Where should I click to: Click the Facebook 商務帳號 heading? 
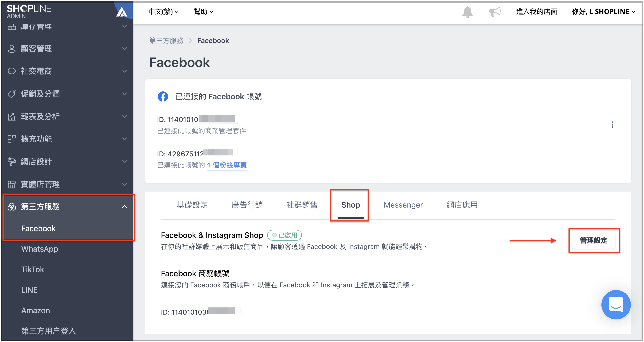[195, 273]
